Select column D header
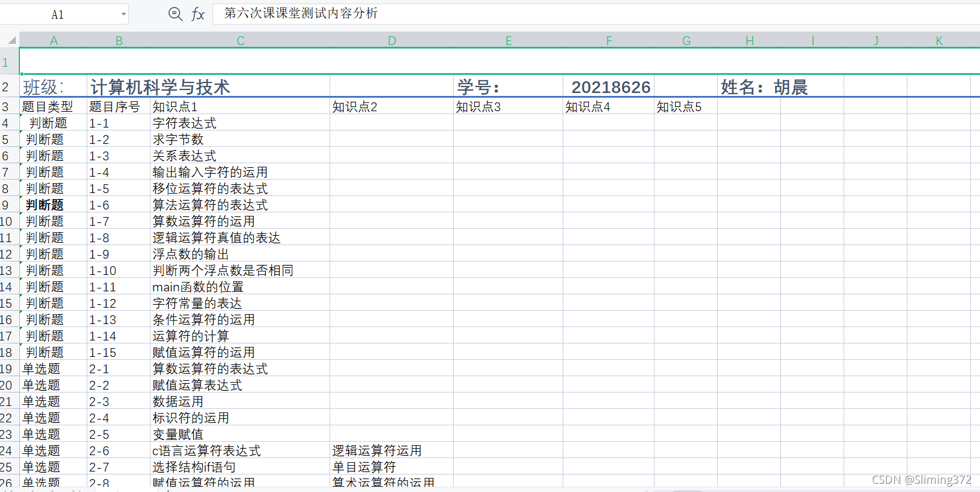980x492 pixels. pos(392,40)
